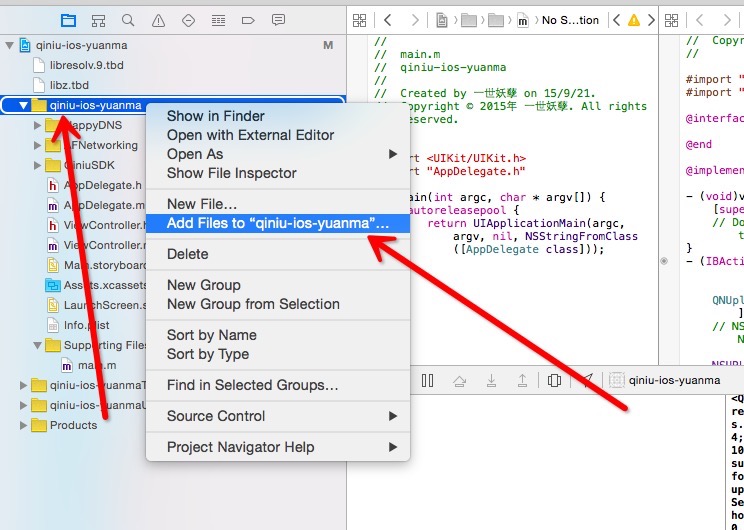The image size is (744, 530).
Task: Expand the QiniuSDK group
Action: (37, 165)
